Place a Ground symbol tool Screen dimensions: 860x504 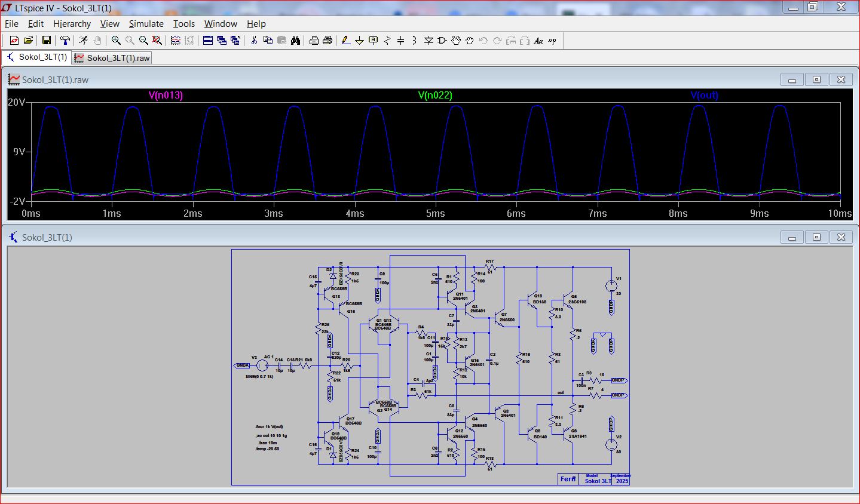[x=359, y=41]
